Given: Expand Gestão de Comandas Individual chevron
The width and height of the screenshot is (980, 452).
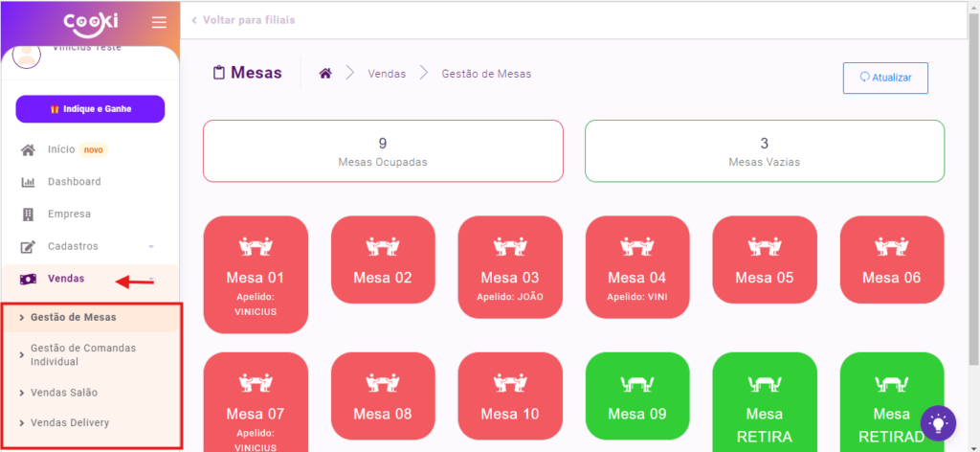Looking at the screenshot, I should [x=22, y=355].
